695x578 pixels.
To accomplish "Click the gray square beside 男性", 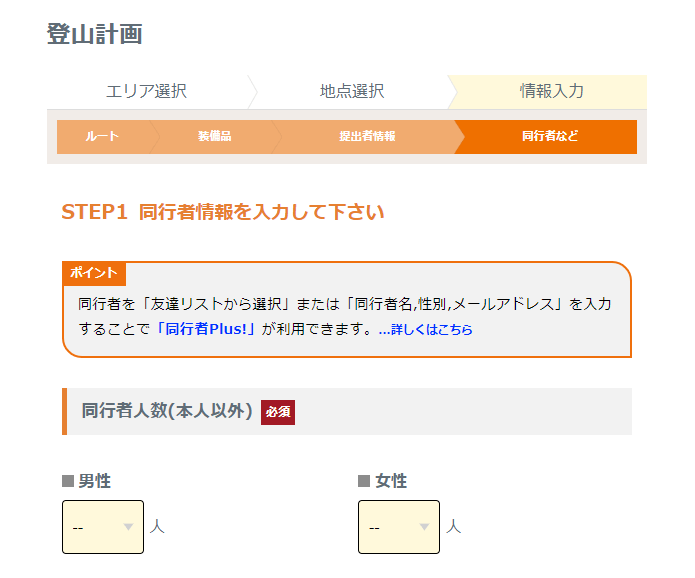I will point(68,481).
